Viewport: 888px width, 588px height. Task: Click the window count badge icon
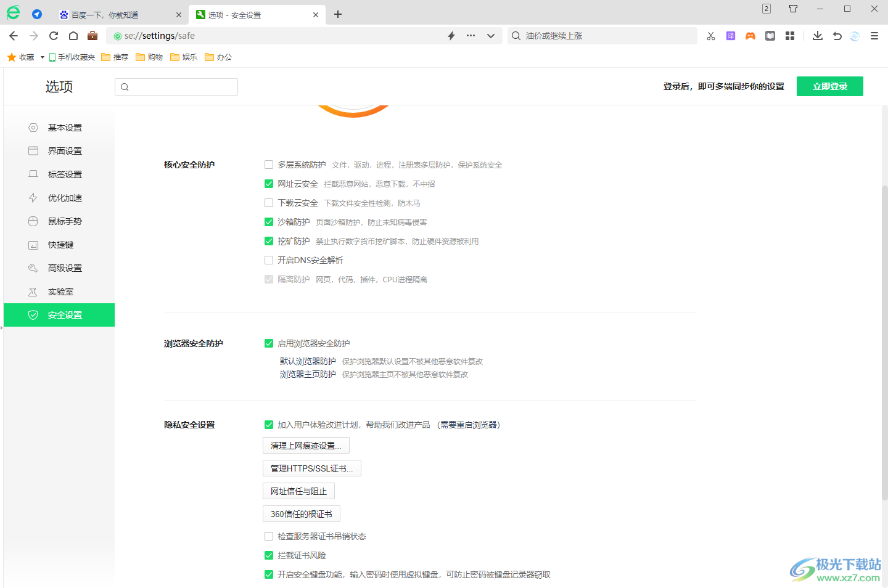[x=767, y=9]
